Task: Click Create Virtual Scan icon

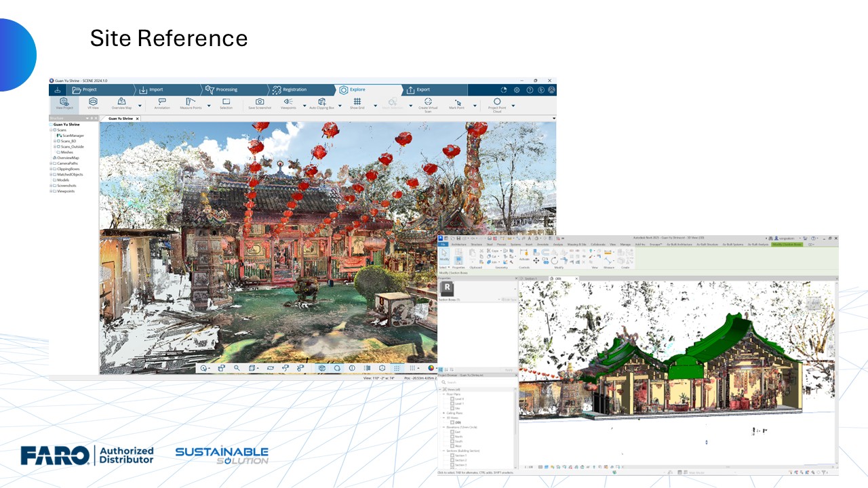Action: pyautogui.click(x=428, y=102)
